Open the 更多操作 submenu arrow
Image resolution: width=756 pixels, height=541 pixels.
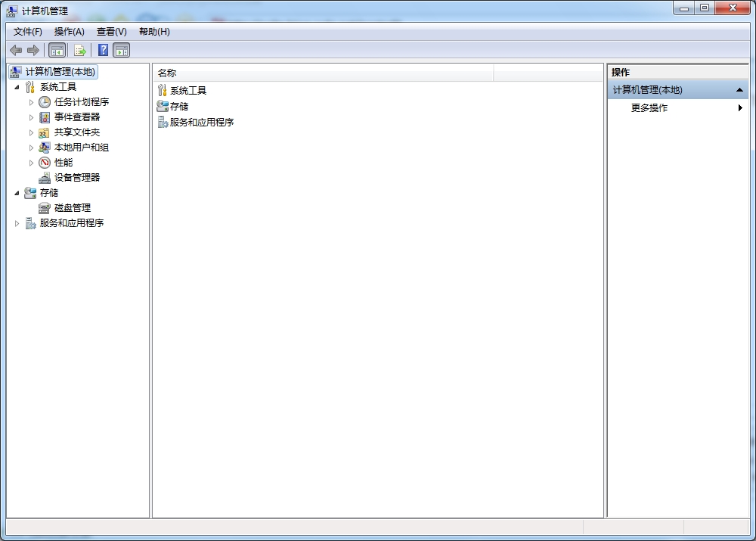tap(740, 108)
